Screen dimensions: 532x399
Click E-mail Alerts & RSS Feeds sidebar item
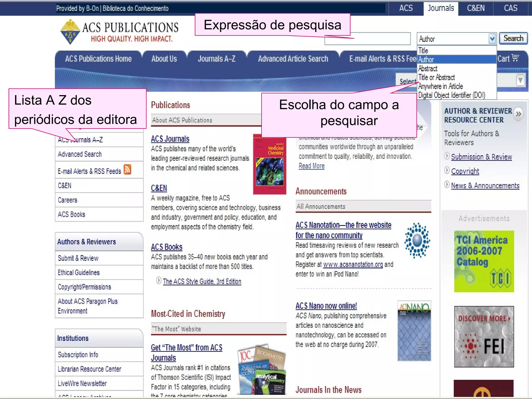coord(99,170)
